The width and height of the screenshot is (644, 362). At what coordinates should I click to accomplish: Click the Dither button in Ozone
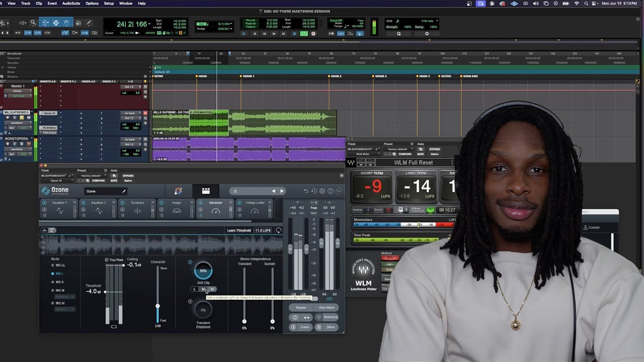pyautogui.click(x=327, y=327)
